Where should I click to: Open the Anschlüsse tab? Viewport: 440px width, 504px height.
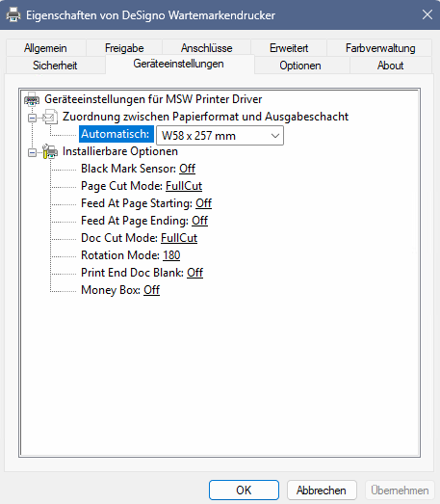206,48
